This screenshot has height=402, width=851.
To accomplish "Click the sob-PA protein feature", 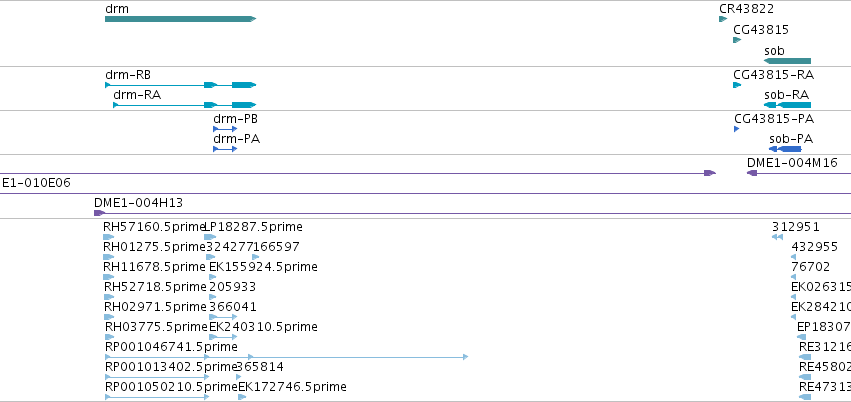I will click(x=785, y=149).
